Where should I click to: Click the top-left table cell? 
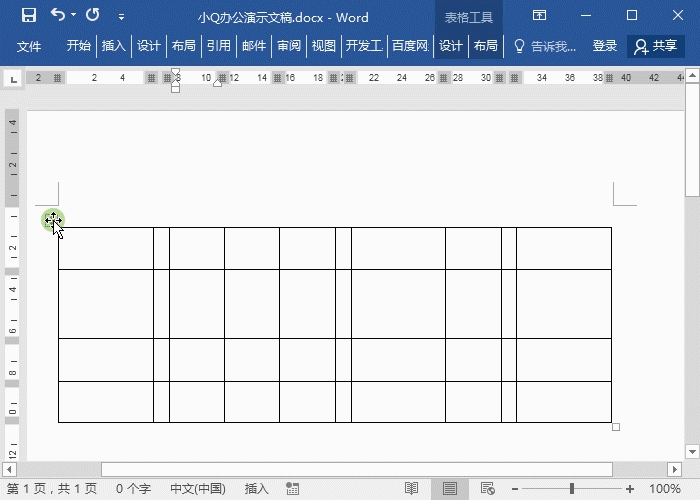106,249
